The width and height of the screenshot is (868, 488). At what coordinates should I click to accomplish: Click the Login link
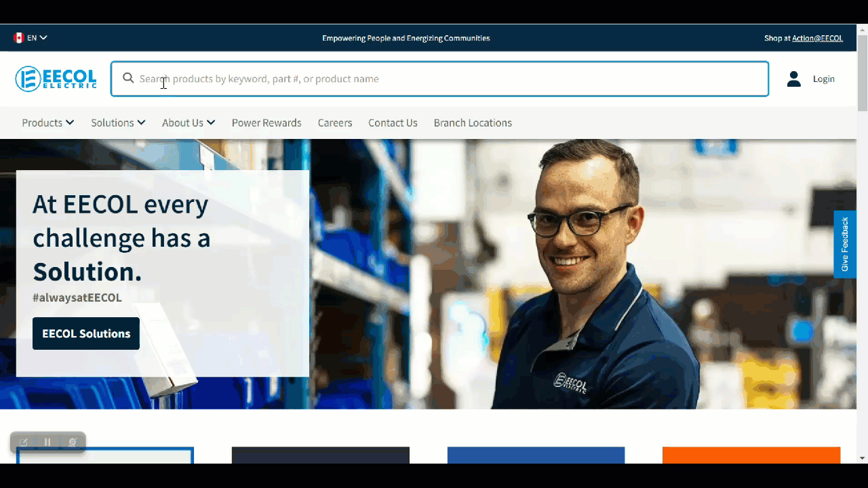click(824, 79)
